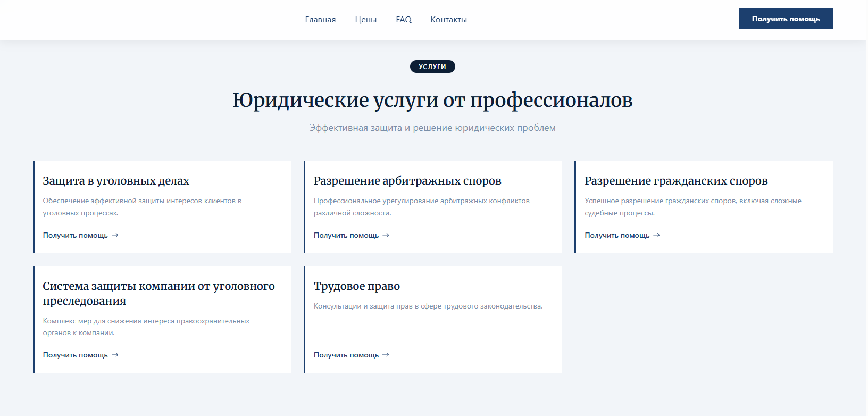Click the arrow icon in the arbitration disputes card

(386, 235)
